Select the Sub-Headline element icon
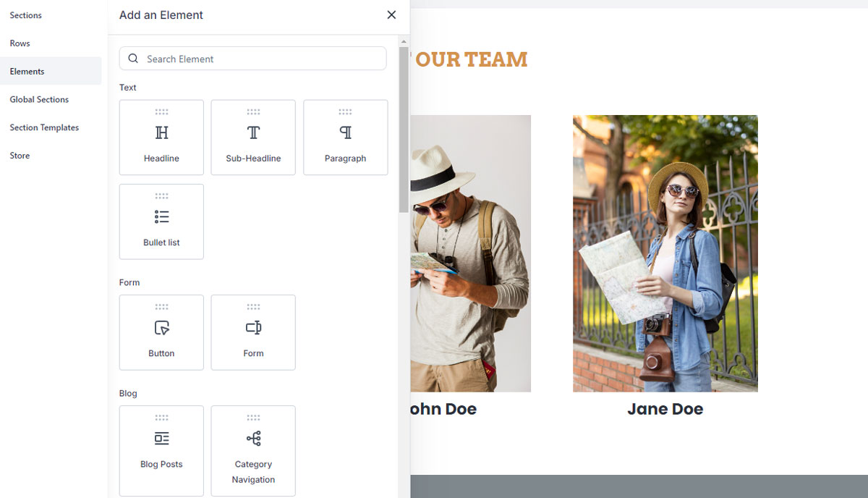 (253, 132)
